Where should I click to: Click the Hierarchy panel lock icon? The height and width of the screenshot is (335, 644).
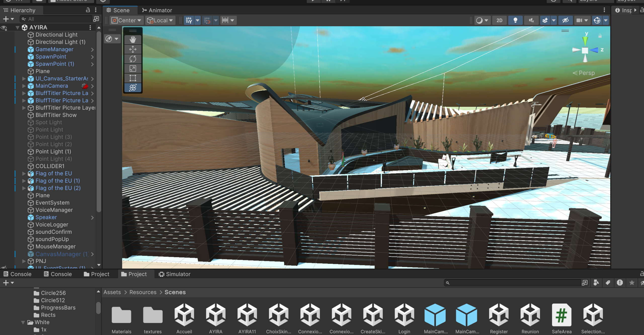(x=88, y=10)
